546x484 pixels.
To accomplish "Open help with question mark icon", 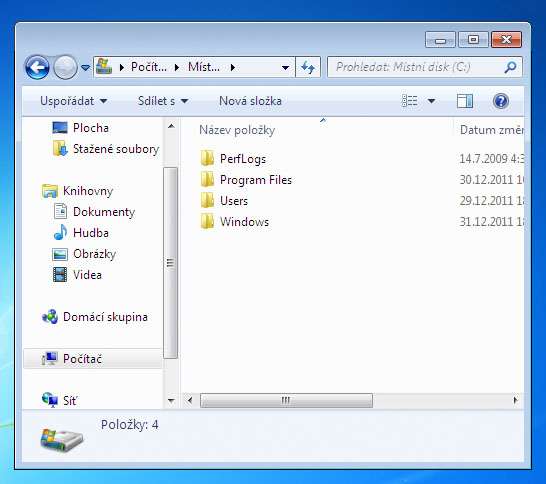I will pos(501,101).
